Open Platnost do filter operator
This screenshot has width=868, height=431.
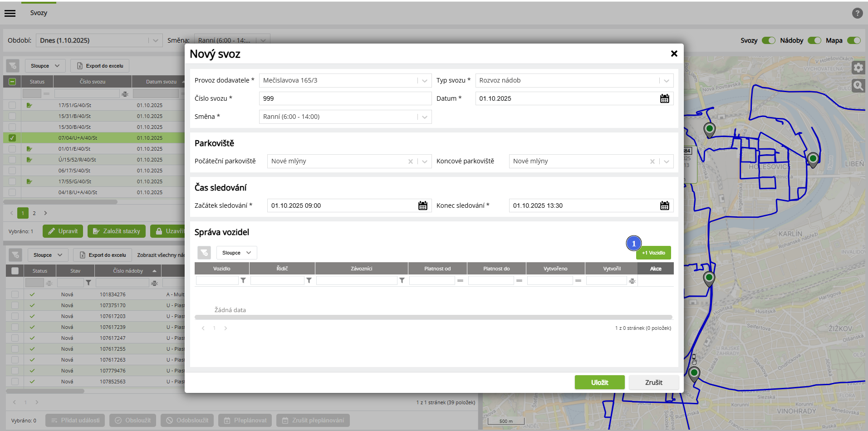519,281
